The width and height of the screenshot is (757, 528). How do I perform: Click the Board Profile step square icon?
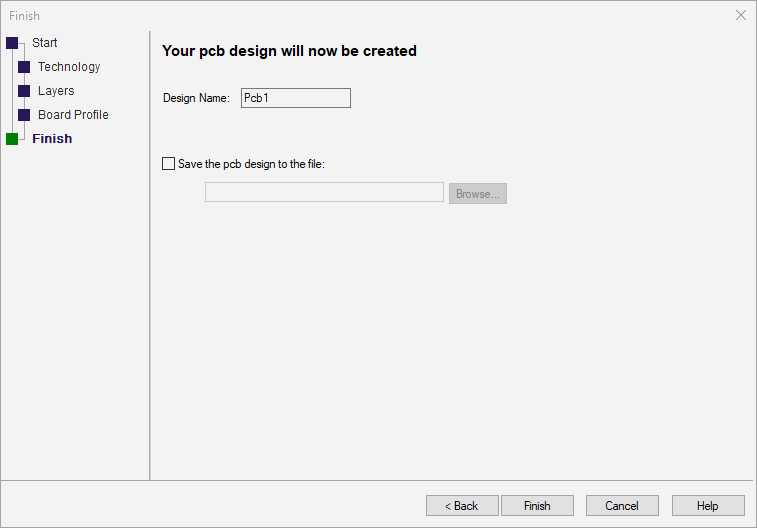point(24,115)
